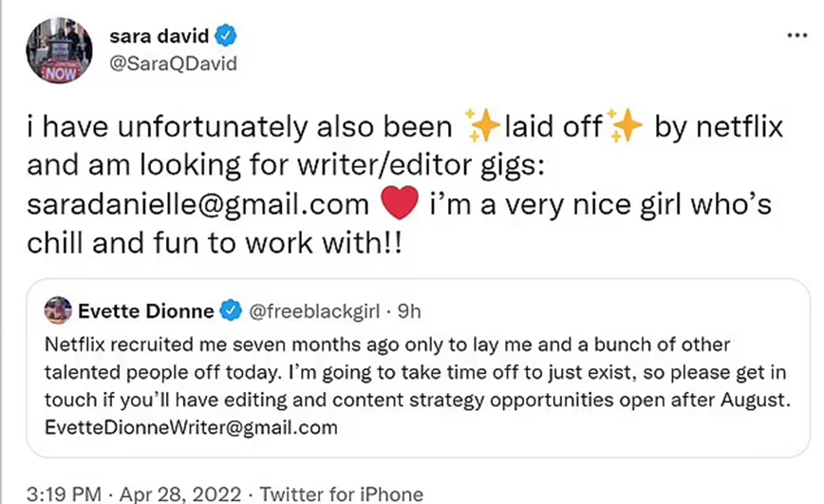Open the sara david display name link
The height and width of the screenshot is (504, 824).
[159, 37]
